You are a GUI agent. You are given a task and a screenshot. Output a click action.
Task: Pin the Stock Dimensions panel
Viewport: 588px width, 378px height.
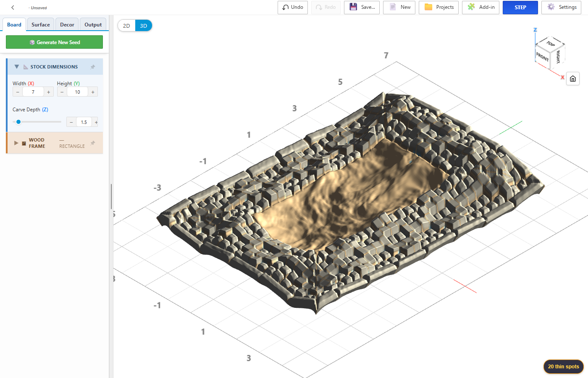pyautogui.click(x=93, y=67)
